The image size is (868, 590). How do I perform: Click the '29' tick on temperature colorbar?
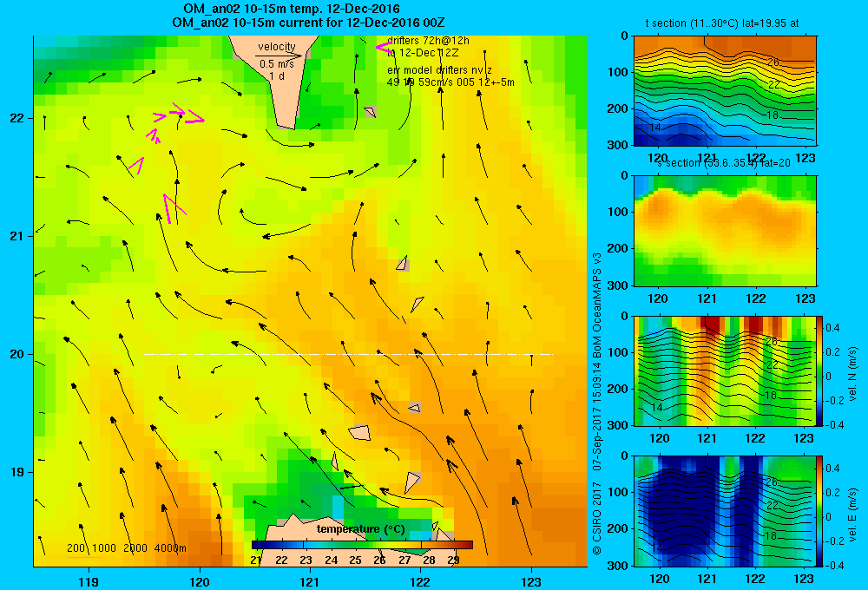453,560
